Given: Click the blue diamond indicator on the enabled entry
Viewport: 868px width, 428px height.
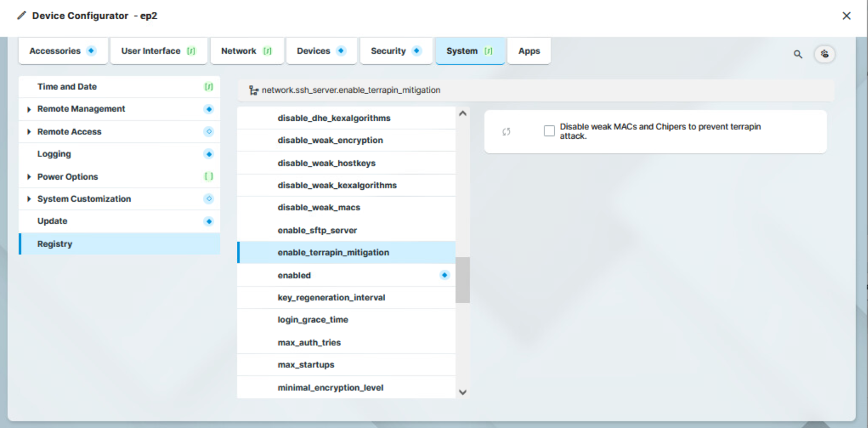Looking at the screenshot, I should click(x=445, y=274).
